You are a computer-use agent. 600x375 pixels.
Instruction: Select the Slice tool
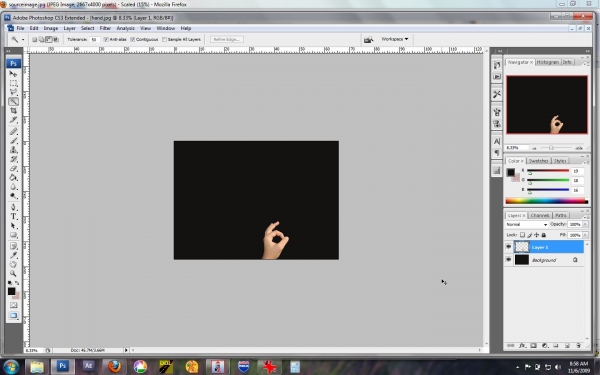(x=13, y=120)
